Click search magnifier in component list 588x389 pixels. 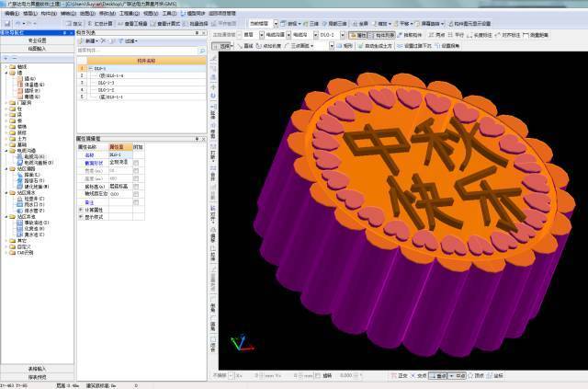click(x=202, y=51)
